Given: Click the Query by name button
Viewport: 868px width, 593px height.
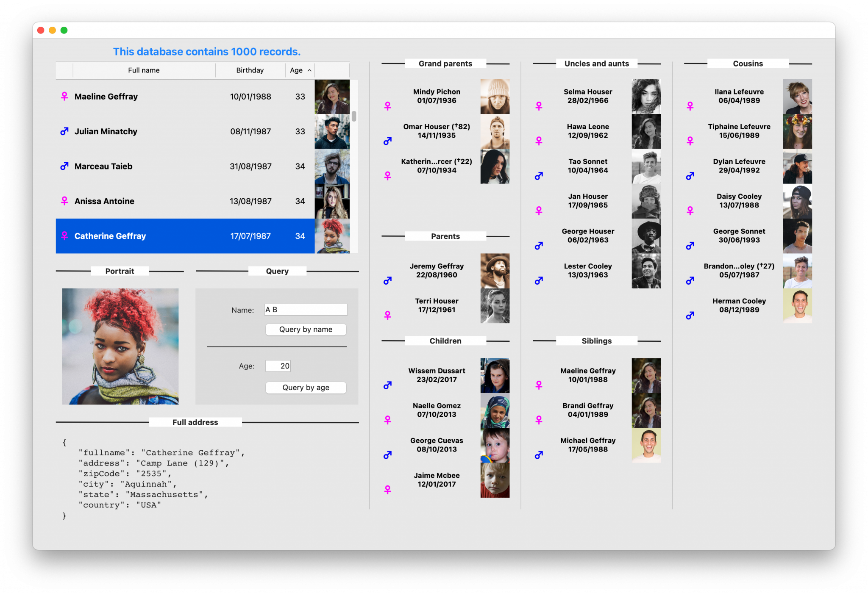Looking at the screenshot, I should point(306,330).
